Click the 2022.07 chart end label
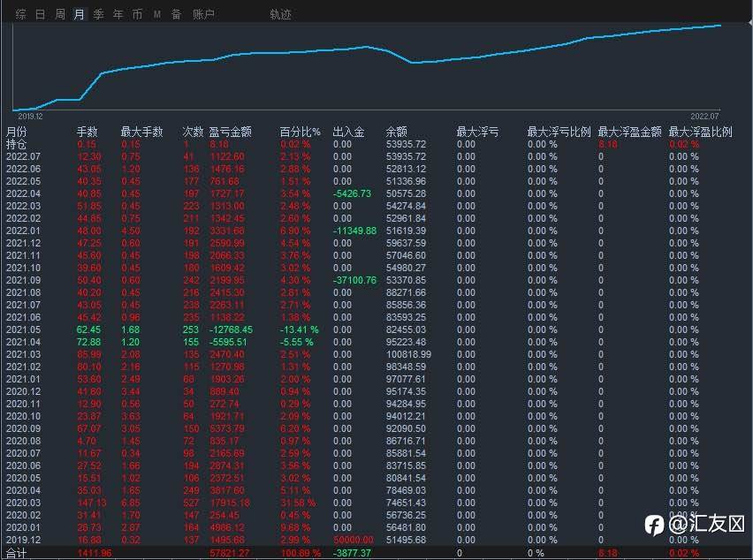The width and height of the screenshot is (753, 560). [x=704, y=116]
